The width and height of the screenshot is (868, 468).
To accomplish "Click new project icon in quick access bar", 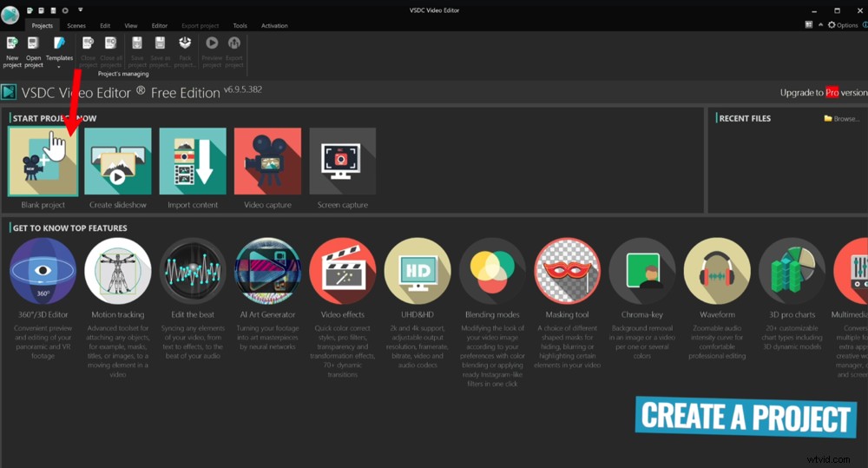I will (x=30, y=10).
